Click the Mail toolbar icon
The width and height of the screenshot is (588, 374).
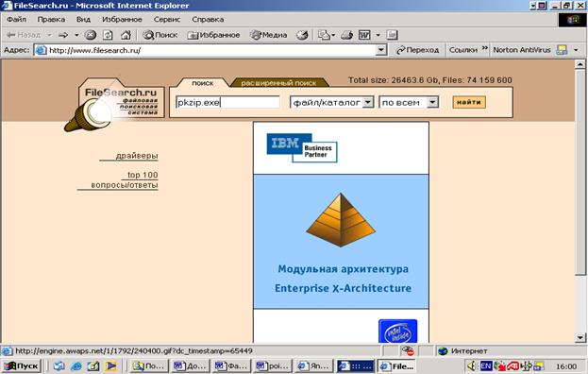324,35
